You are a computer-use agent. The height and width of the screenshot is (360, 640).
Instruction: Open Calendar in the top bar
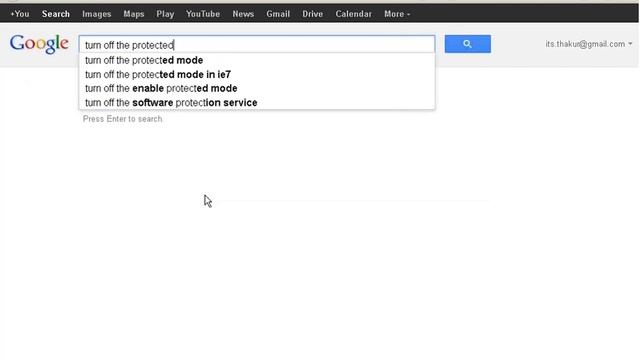353,14
